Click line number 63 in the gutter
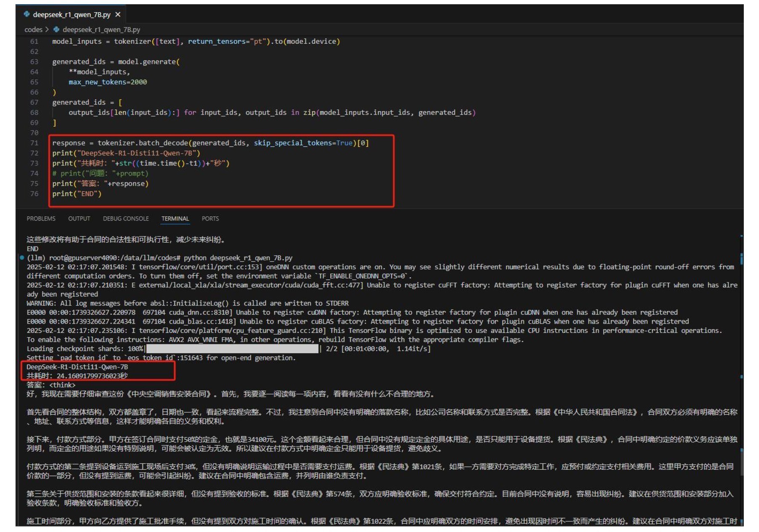 [34, 62]
